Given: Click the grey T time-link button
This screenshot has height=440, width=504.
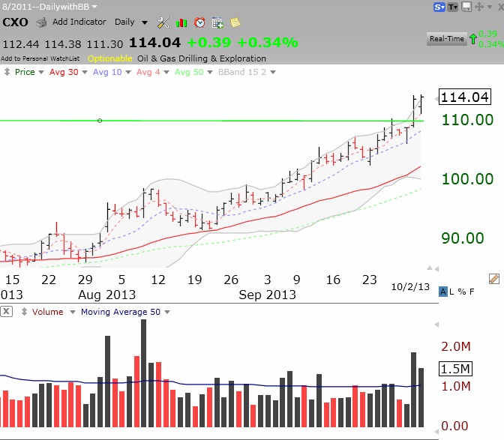Looking at the screenshot, I should [452, 7].
